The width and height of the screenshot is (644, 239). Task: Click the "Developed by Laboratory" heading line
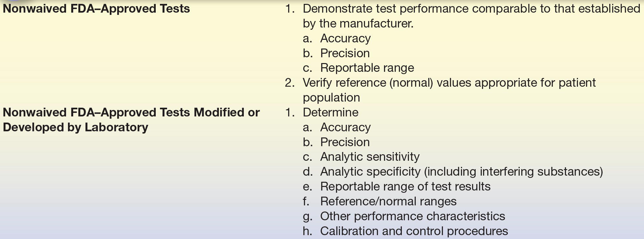(x=75, y=127)
